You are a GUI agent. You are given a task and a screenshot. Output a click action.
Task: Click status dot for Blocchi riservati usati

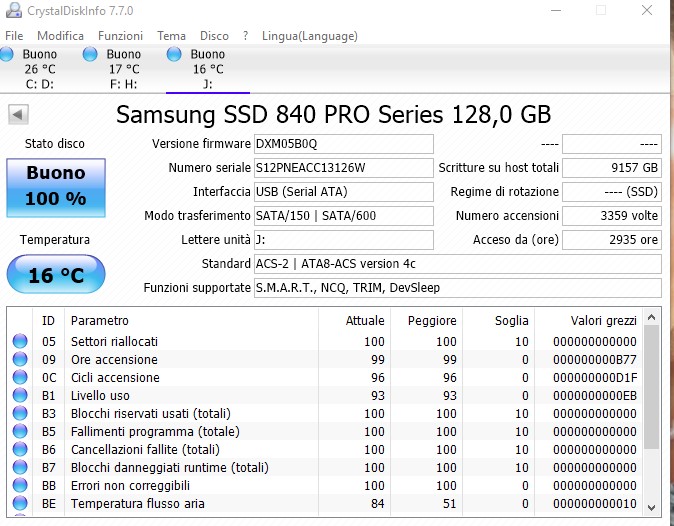[20, 413]
